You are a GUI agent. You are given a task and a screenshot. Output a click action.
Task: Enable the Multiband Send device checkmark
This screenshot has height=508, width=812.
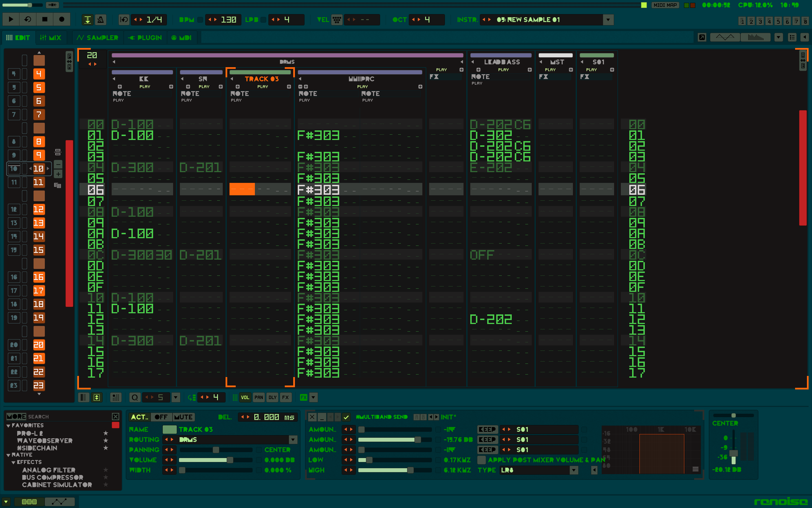[x=346, y=417]
